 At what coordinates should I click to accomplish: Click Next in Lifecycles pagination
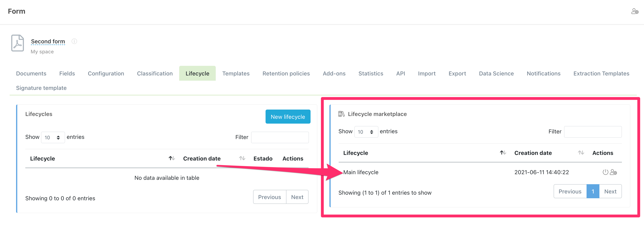point(297,197)
